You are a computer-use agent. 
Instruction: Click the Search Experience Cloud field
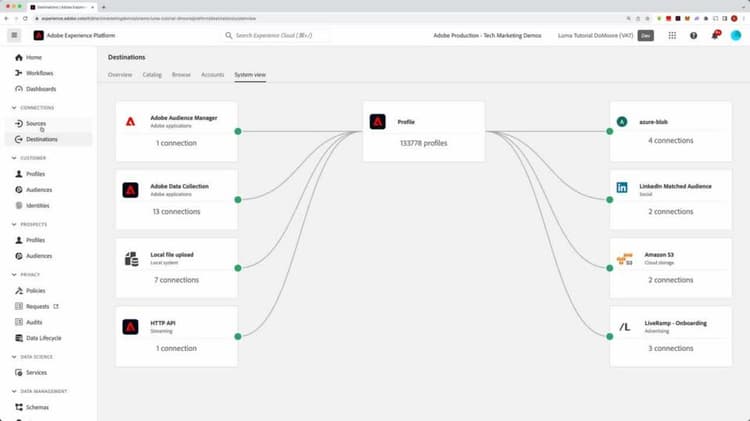tap(275, 35)
